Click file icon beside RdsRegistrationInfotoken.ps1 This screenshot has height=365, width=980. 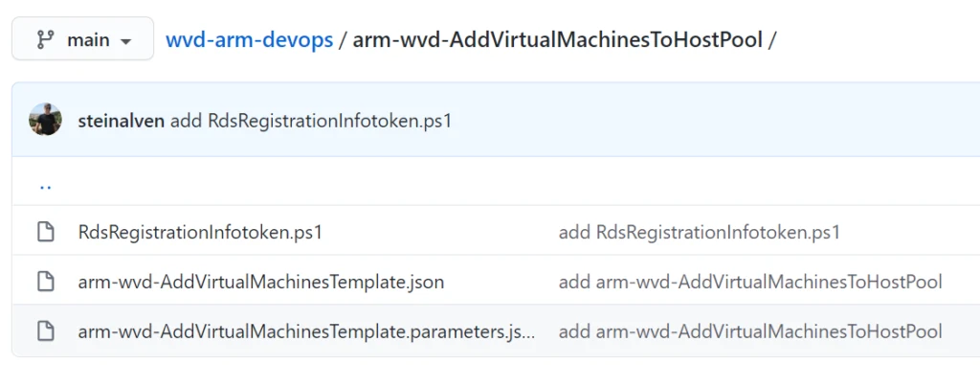click(x=45, y=232)
